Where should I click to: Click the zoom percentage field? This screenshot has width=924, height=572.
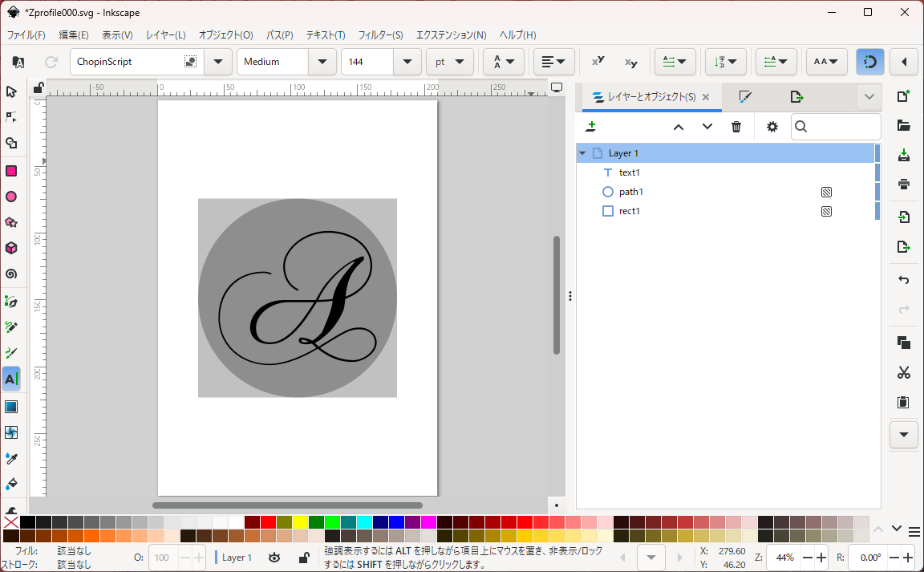tap(784, 558)
